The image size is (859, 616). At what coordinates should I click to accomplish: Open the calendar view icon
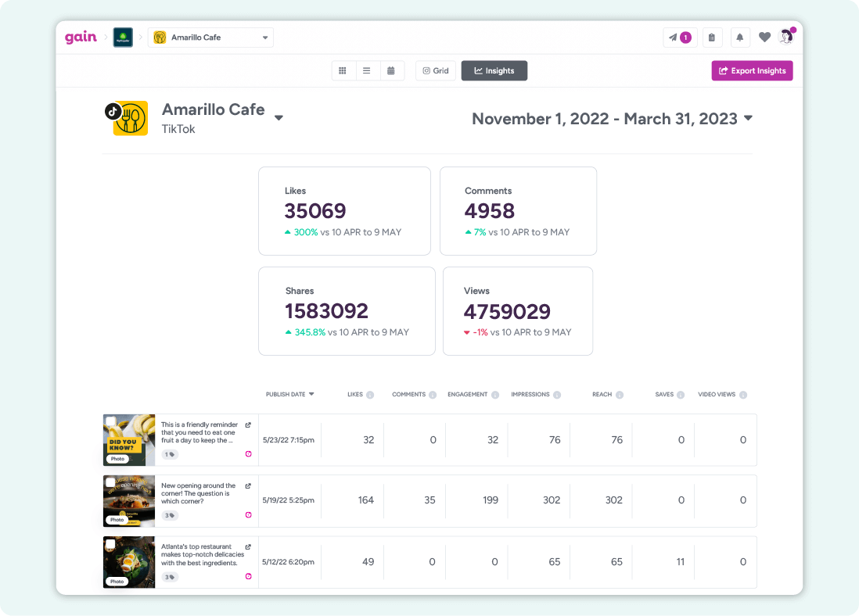click(391, 70)
